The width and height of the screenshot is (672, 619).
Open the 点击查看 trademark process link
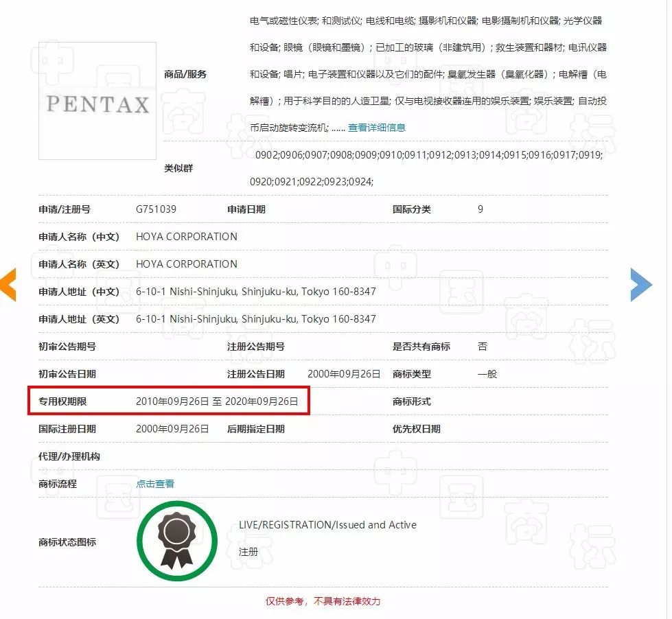coord(154,483)
